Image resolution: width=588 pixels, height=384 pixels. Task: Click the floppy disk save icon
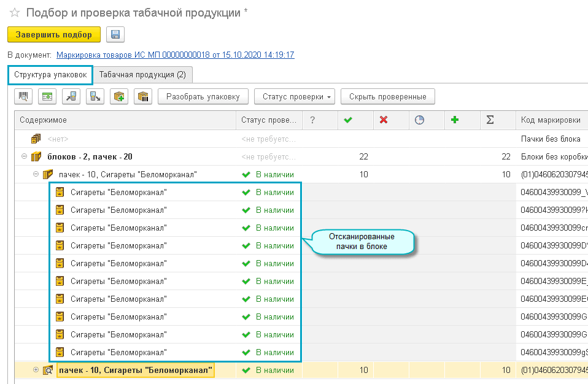[x=115, y=34]
